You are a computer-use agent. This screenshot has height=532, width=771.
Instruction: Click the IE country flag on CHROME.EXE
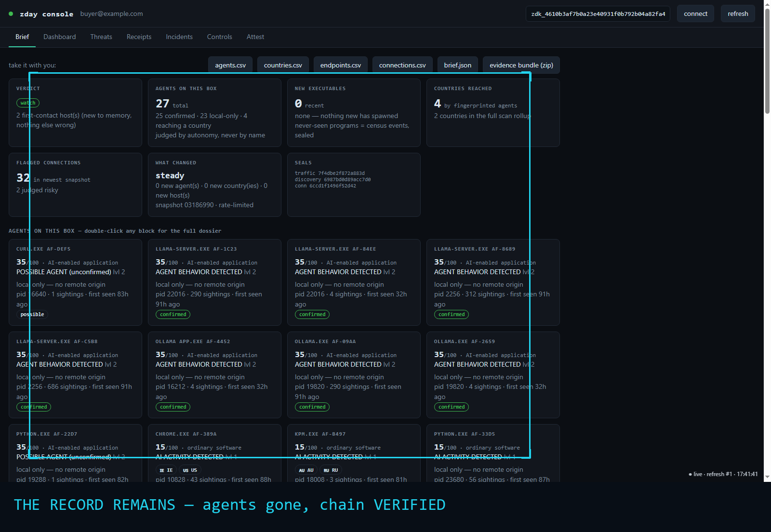(166, 470)
